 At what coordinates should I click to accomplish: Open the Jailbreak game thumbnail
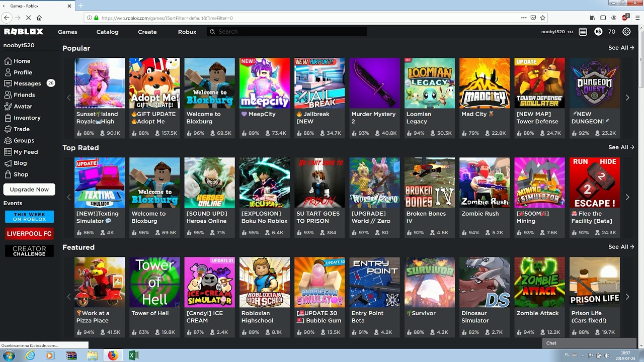(319, 83)
